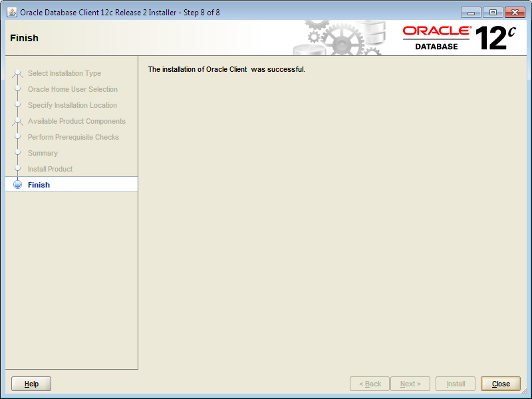The height and width of the screenshot is (399, 532).
Task: Click the disabled Install button
Action: point(455,384)
